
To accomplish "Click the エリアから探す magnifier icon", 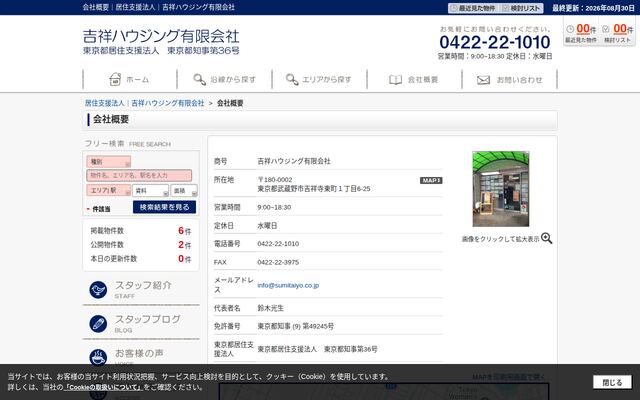I will (x=292, y=79).
